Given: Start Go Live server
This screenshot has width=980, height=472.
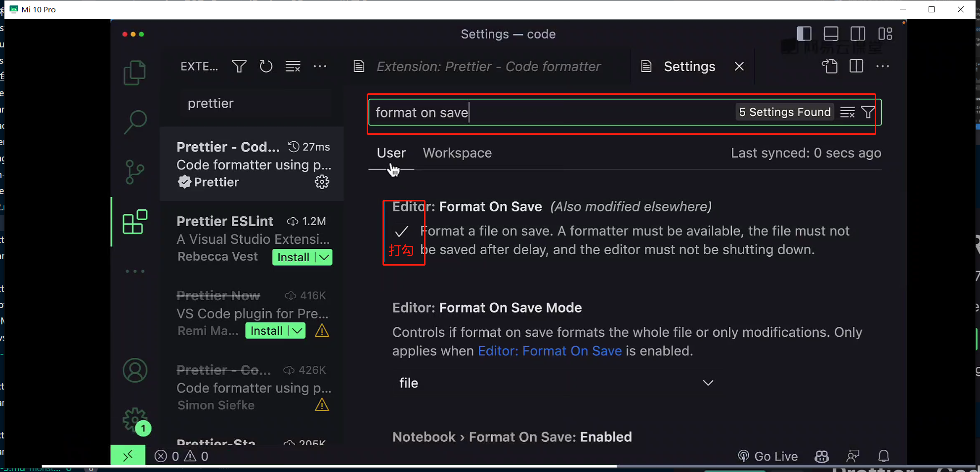Looking at the screenshot, I should coord(768,456).
